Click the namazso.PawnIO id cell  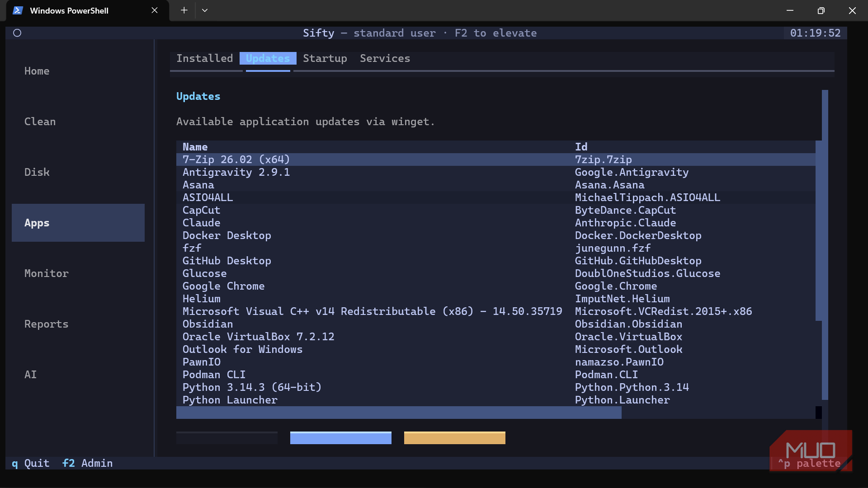(x=619, y=362)
